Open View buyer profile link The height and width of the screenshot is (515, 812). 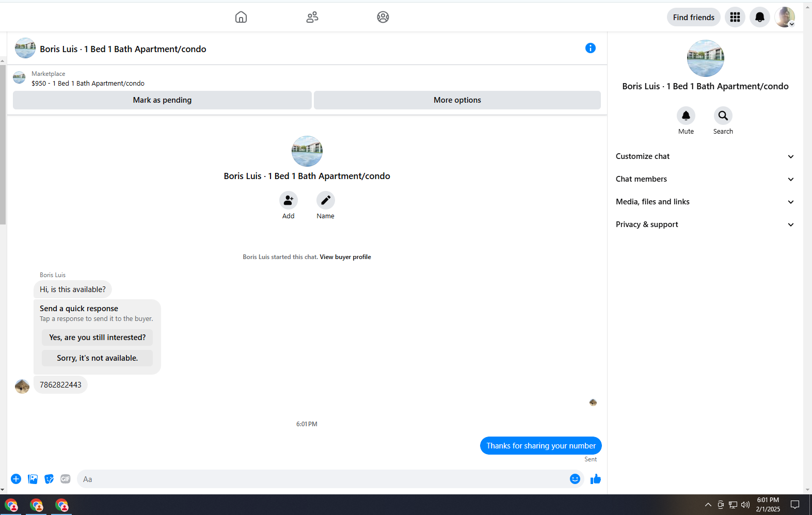coord(345,257)
